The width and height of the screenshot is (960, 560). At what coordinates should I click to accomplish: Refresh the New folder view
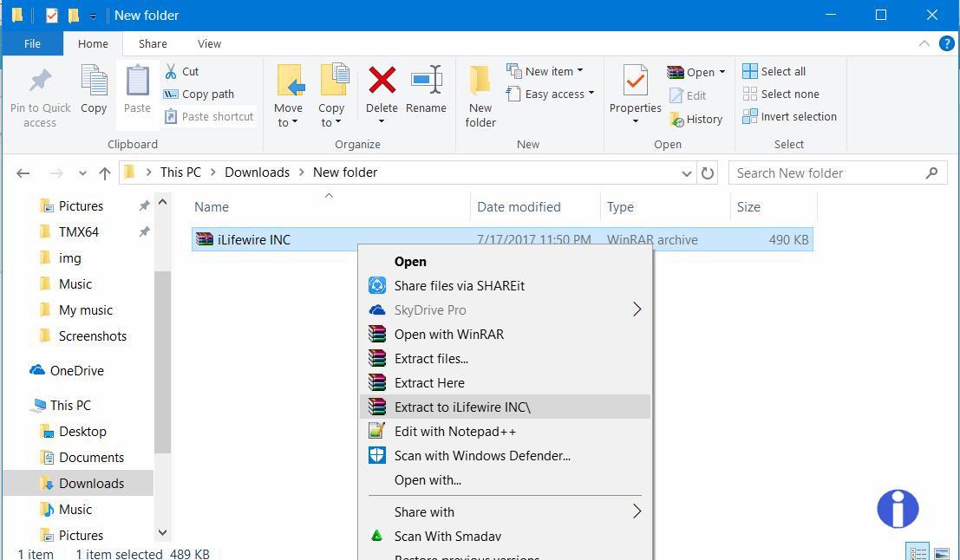(x=708, y=173)
